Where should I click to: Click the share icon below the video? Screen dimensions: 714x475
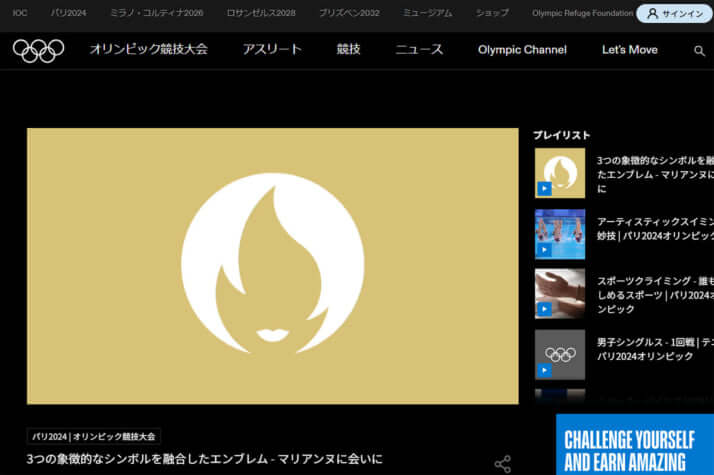click(x=503, y=464)
